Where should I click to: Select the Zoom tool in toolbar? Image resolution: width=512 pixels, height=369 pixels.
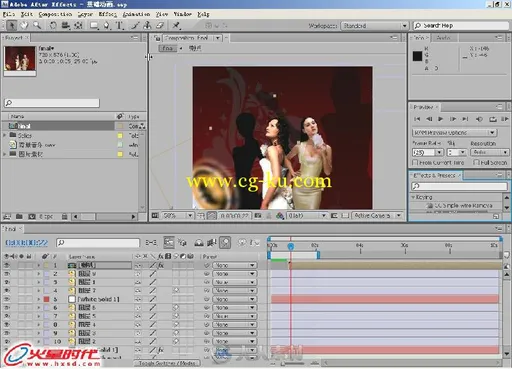pos(37,25)
